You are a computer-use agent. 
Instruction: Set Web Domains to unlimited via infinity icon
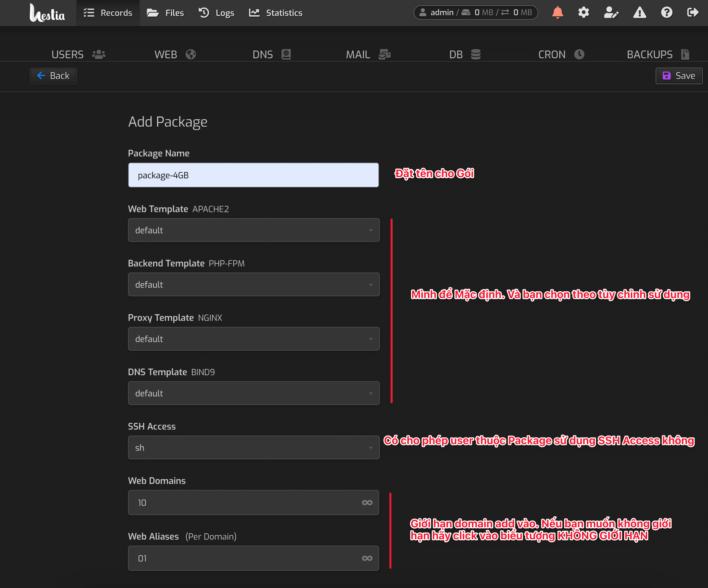click(367, 503)
